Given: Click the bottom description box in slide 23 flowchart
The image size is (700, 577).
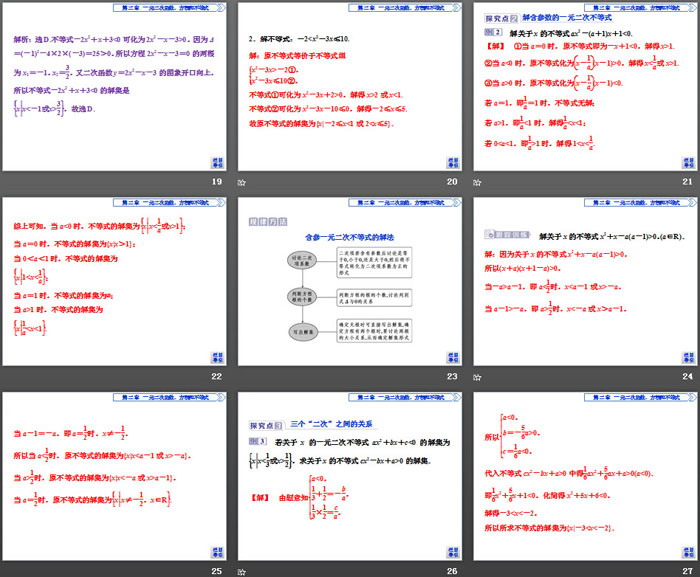Looking at the screenshot, I should coord(374,330).
